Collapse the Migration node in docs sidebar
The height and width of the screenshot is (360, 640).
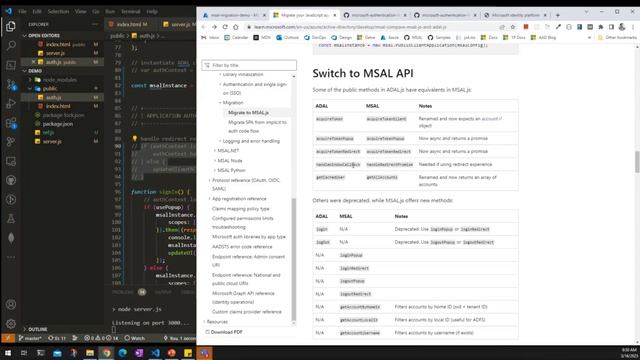[220, 103]
